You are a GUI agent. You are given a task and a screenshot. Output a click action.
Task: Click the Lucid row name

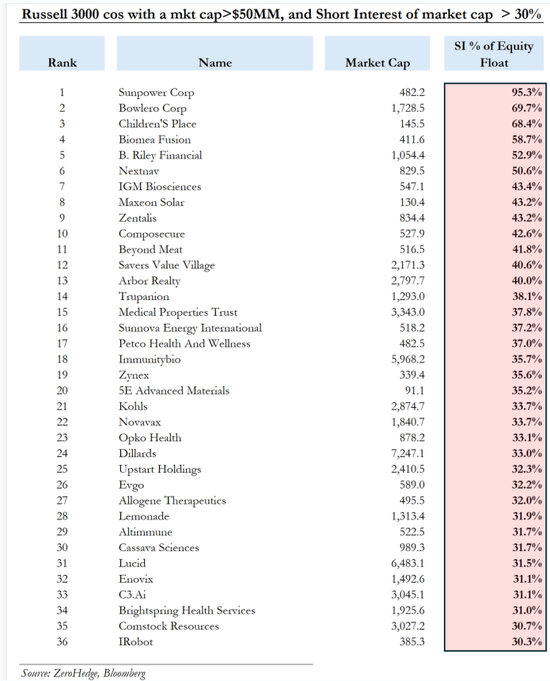132,563
